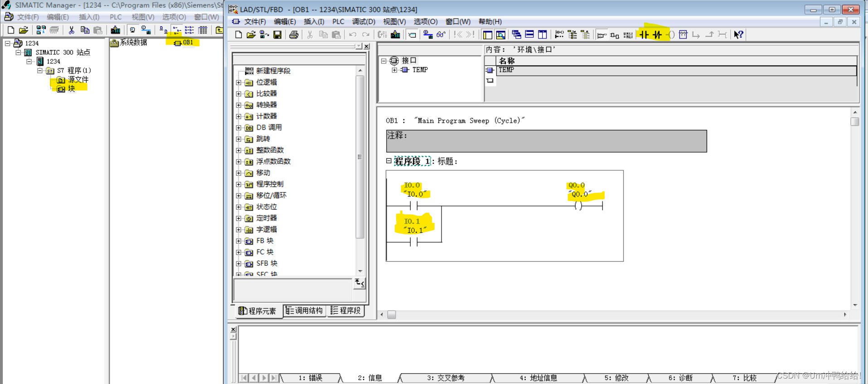
Task: Collapse 程序段 1 network
Action: point(389,161)
